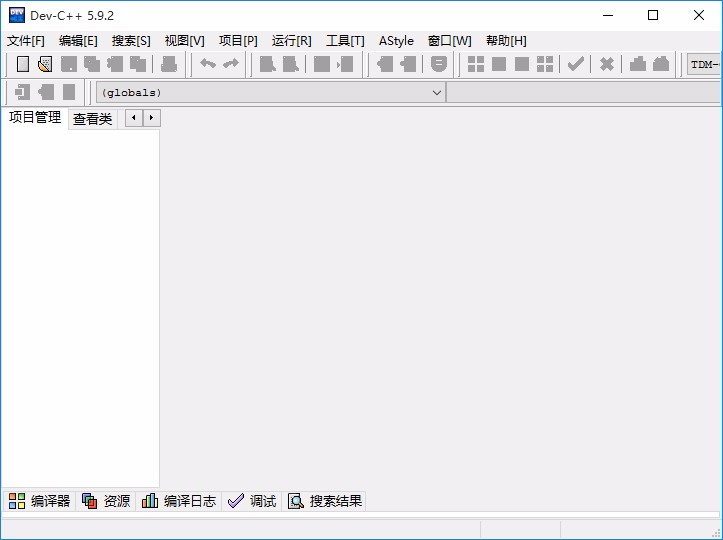The height and width of the screenshot is (540, 723).
Task: Open the AStyle menu
Action: 396,41
